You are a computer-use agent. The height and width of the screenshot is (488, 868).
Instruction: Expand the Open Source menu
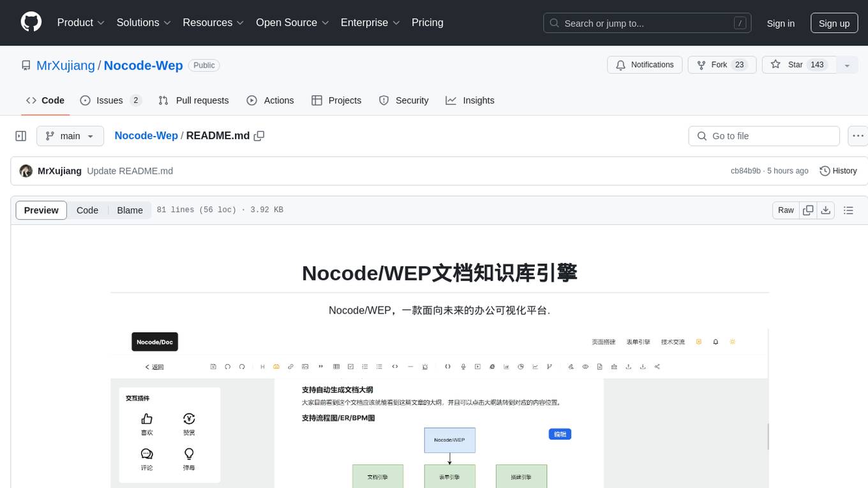click(x=292, y=22)
